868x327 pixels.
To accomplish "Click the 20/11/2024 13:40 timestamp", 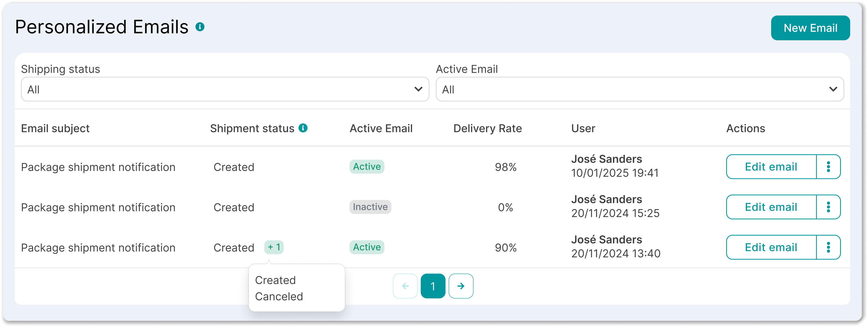I will (616, 254).
